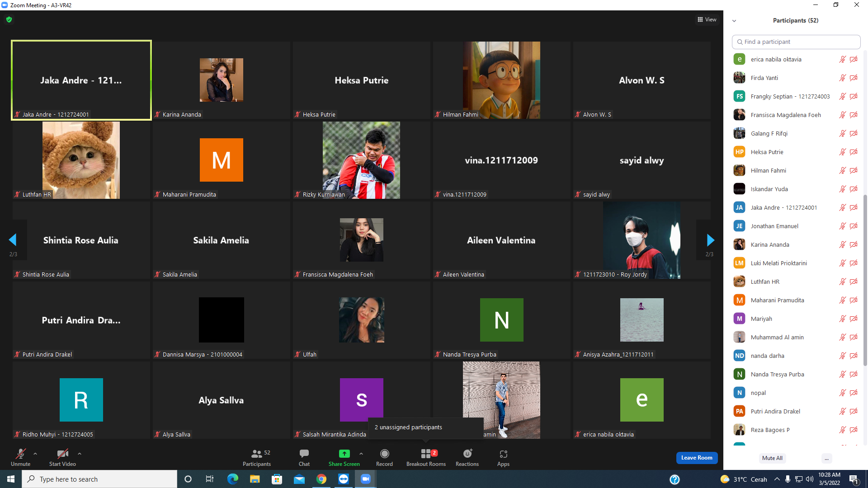The image size is (868, 488).
Task: Click the Unmute microphone icon
Action: pos(20,454)
